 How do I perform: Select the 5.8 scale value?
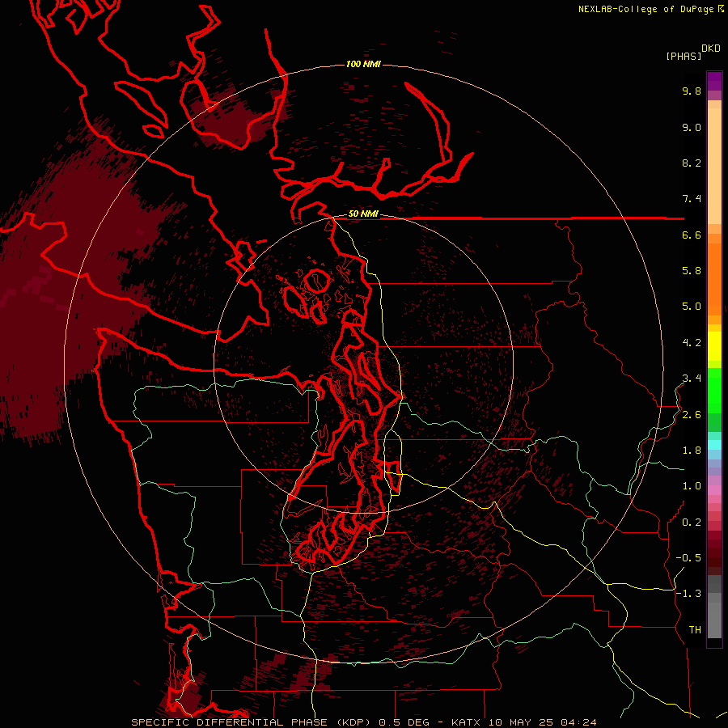pos(692,271)
